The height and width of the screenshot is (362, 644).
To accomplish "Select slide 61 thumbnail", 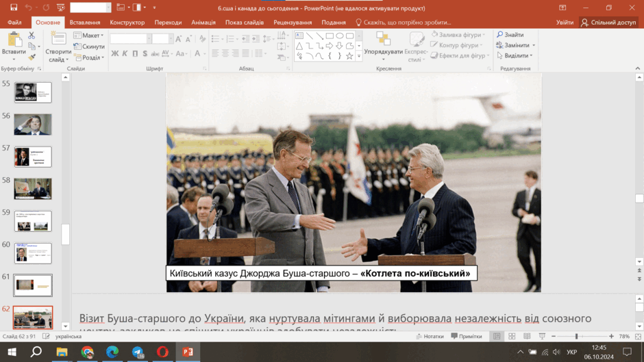I will (x=33, y=285).
